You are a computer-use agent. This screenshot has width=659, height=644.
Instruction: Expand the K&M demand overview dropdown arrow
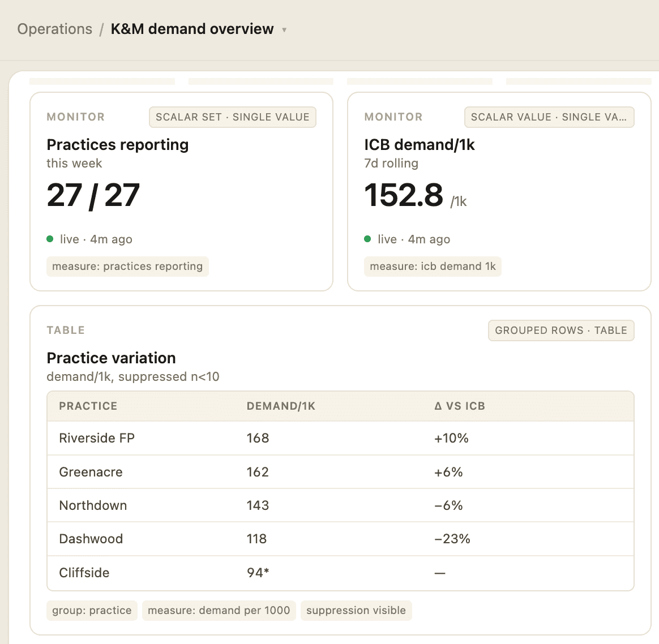284,30
